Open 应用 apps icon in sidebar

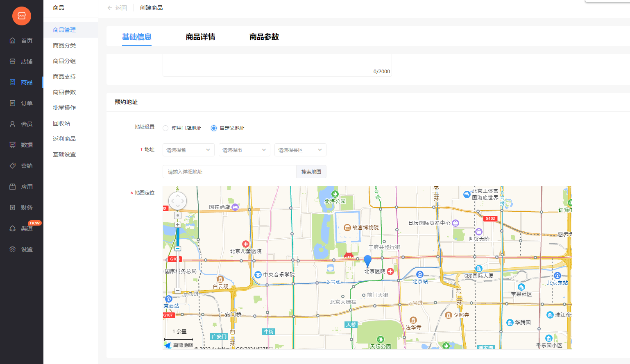pos(13,187)
